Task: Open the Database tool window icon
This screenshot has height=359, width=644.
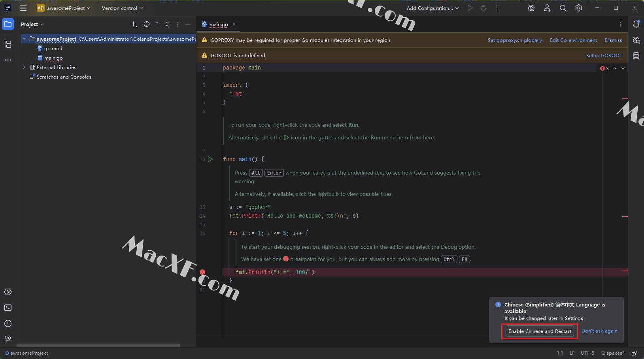Action: [636, 56]
